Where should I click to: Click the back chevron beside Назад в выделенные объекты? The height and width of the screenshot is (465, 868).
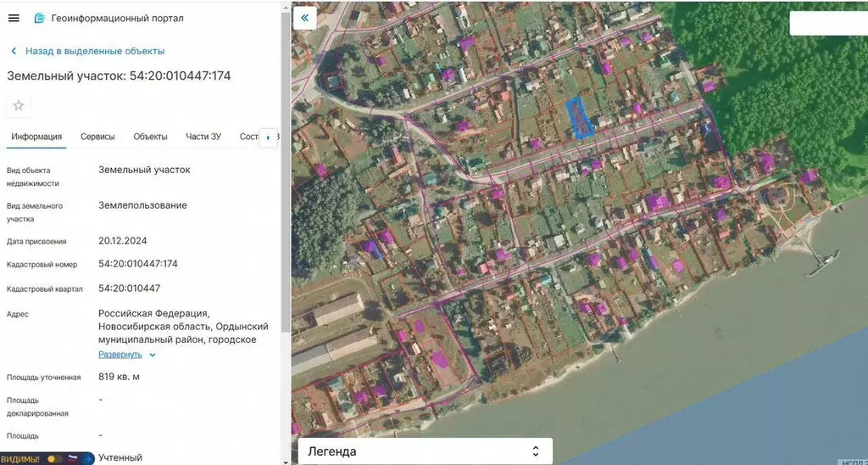pyautogui.click(x=14, y=51)
